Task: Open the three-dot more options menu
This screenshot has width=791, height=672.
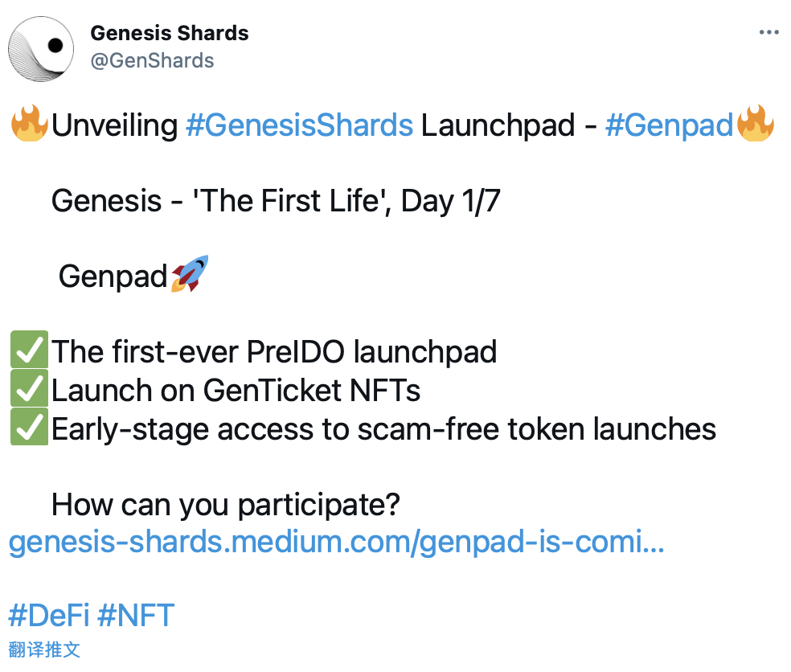Action: (x=768, y=32)
